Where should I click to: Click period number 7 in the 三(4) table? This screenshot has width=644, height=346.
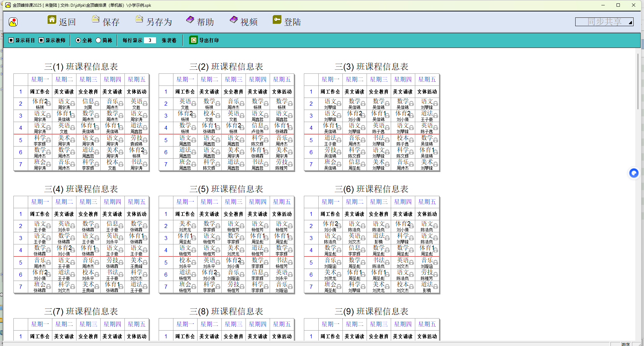(x=20, y=287)
